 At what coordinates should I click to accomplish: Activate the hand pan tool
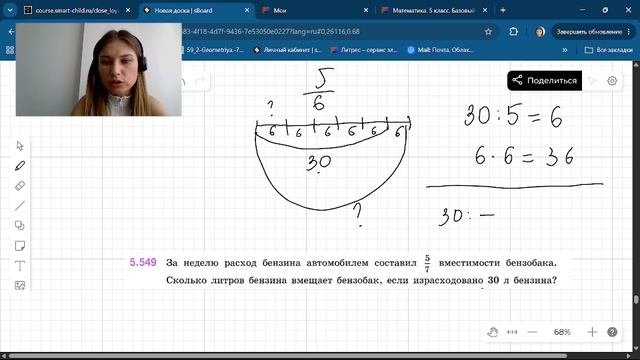click(x=493, y=332)
